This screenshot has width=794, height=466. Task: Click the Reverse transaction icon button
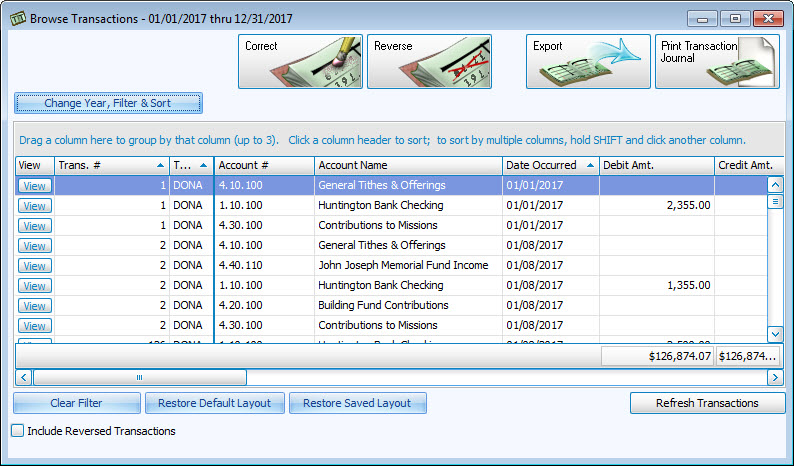pos(429,62)
